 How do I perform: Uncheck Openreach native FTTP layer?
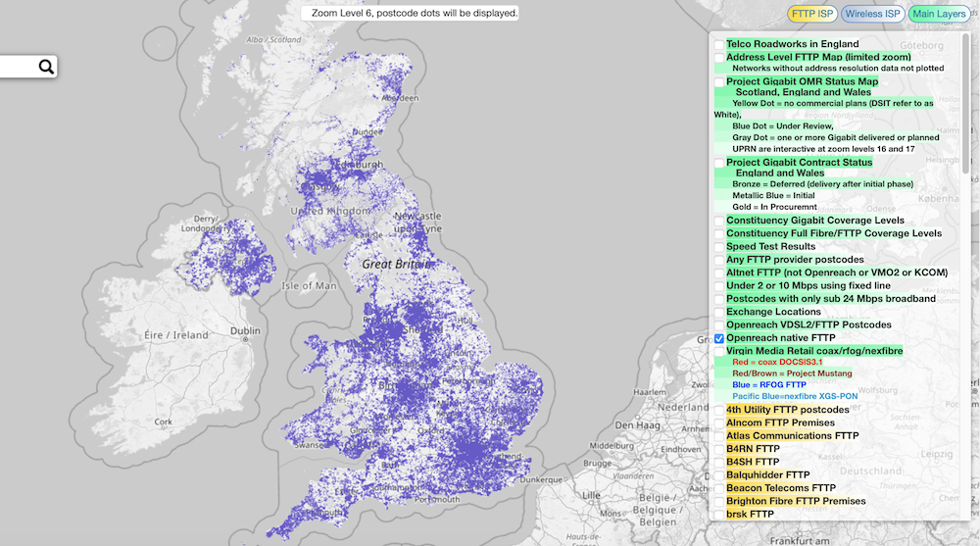coord(719,338)
